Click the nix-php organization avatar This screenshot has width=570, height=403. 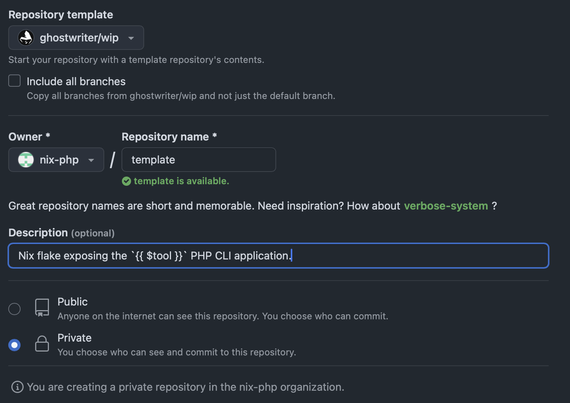pos(26,160)
